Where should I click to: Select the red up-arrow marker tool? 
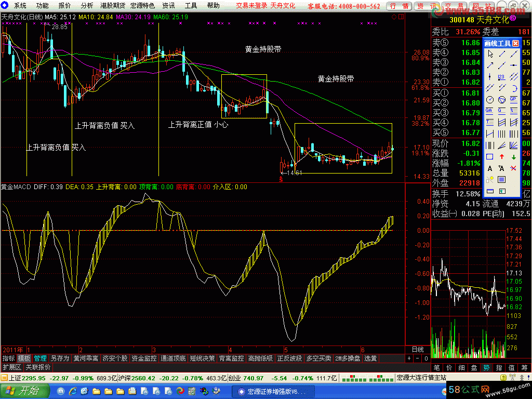pyautogui.click(x=501, y=157)
